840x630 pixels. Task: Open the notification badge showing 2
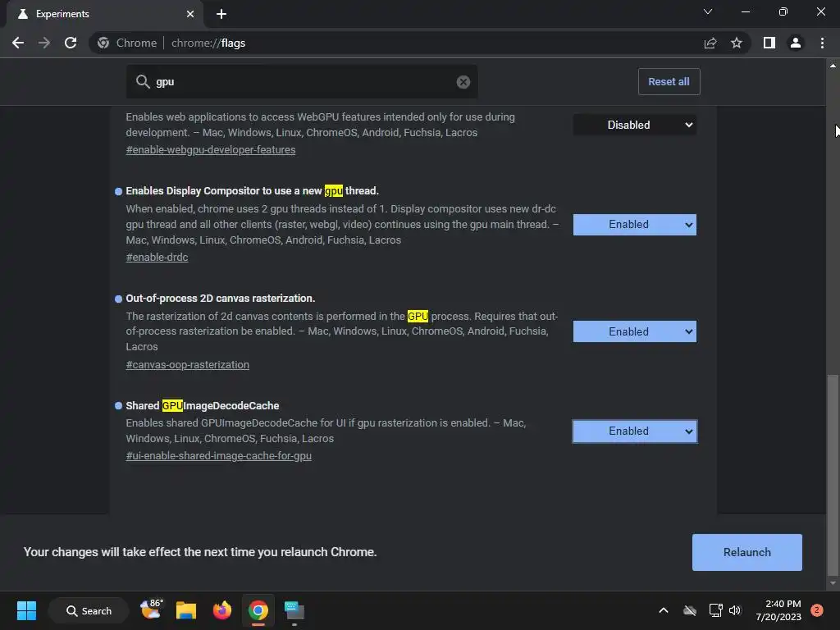coord(817,610)
